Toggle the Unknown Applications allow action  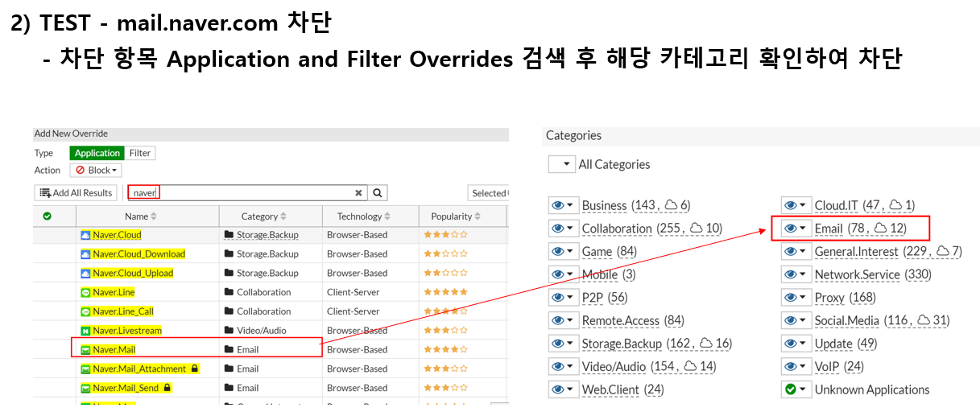(796, 389)
